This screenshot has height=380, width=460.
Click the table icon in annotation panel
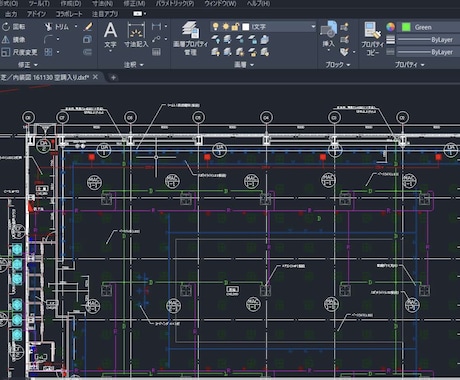click(156, 52)
